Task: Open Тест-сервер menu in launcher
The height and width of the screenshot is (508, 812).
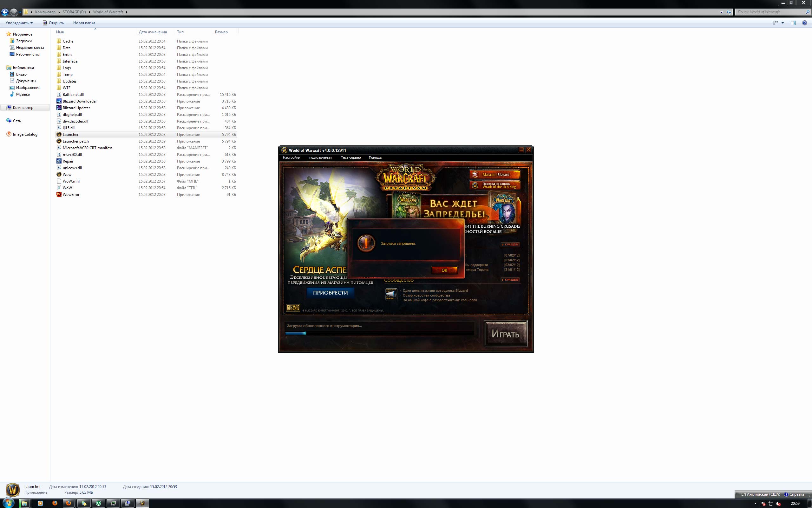Action: pos(350,157)
